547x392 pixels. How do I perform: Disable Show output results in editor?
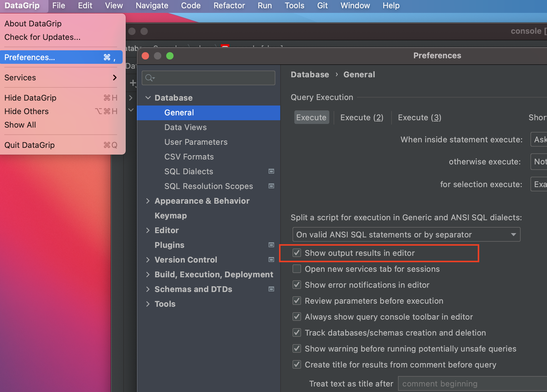pyautogui.click(x=297, y=253)
